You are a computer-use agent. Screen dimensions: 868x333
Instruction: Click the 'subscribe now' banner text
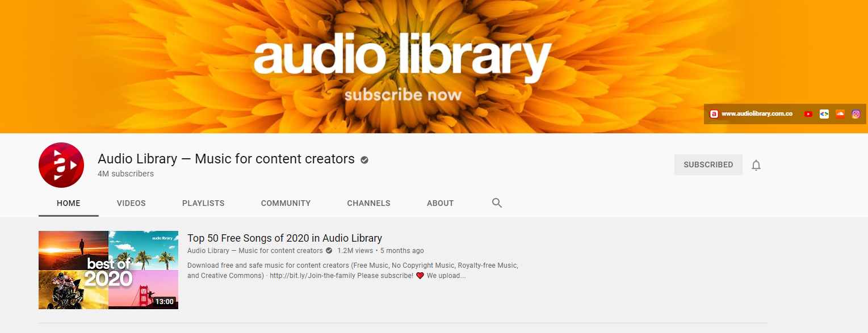[x=402, y=94]
